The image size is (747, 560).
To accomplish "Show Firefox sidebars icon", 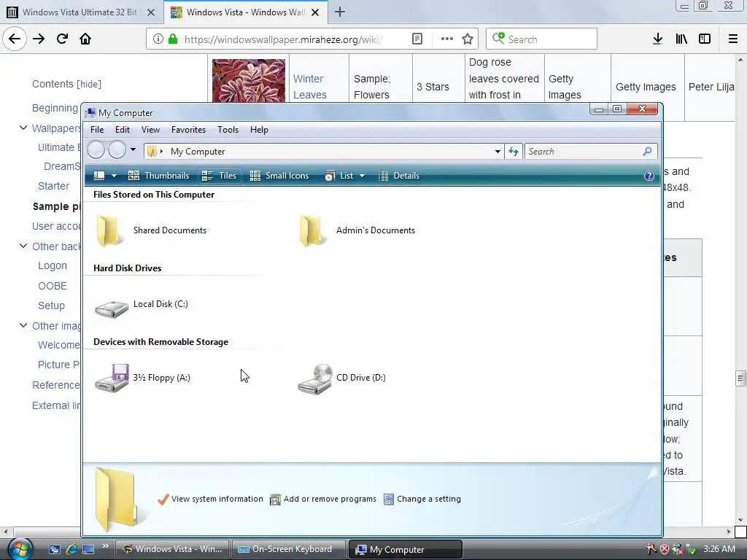I will tap(705, 39).
